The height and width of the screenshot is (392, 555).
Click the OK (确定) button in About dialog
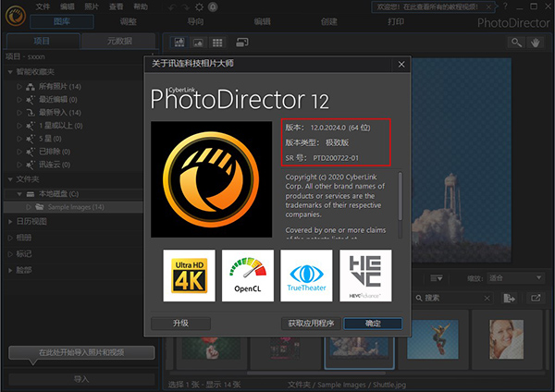coord(373,323)
